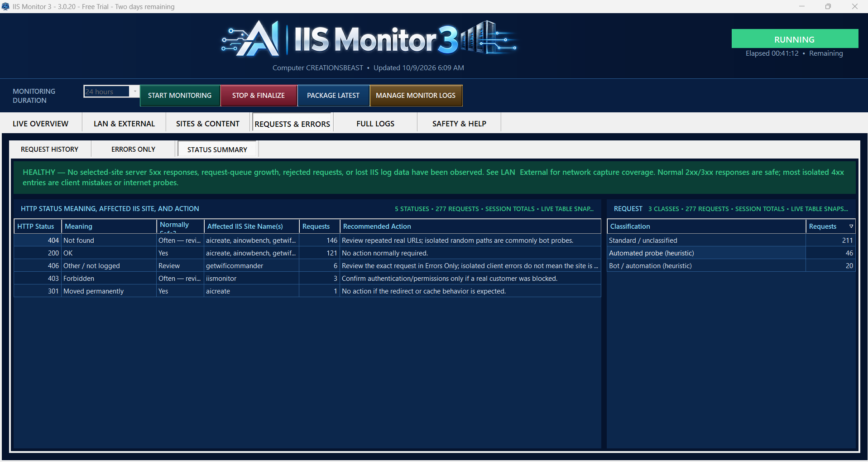Select the Status Summary sub-tab
Image resolution: width=868 pixels, height=462 pixels.
coord(217,149)
